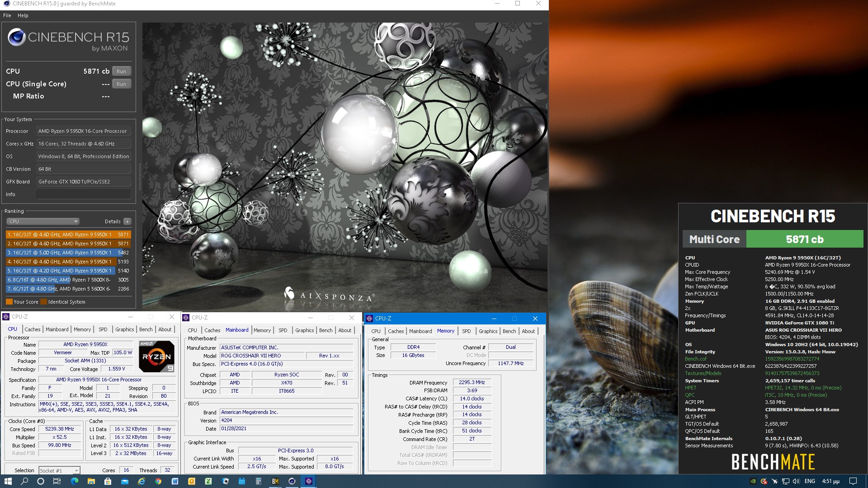Open Microsoft Excel from the taskbar

click(208, 481)
